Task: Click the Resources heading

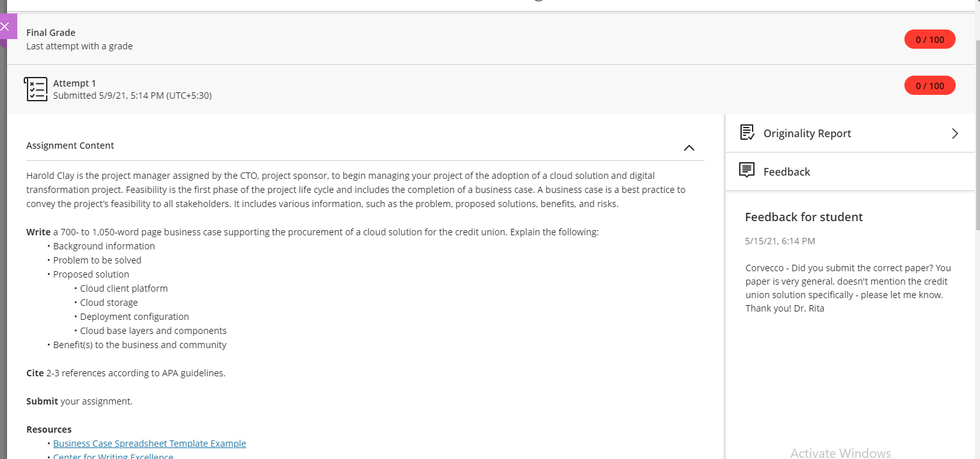Action: point(49,430)
